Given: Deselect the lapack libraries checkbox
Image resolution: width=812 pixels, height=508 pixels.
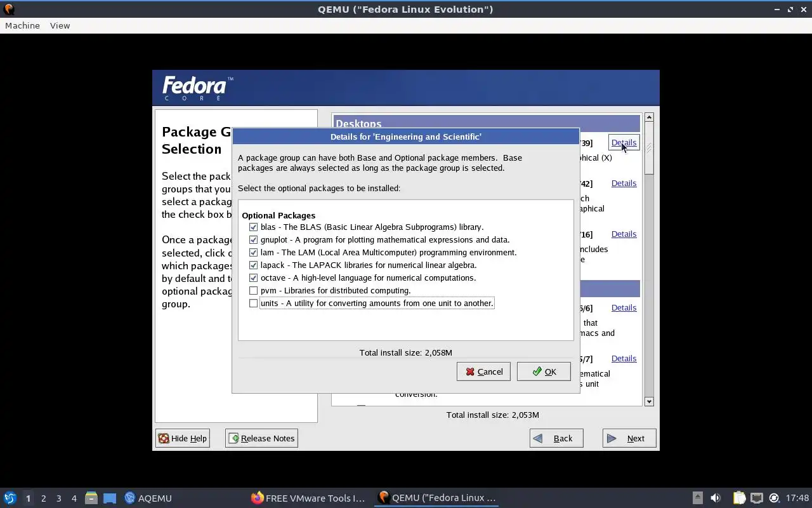Looking at the screenshot, I should click(254, 265).
